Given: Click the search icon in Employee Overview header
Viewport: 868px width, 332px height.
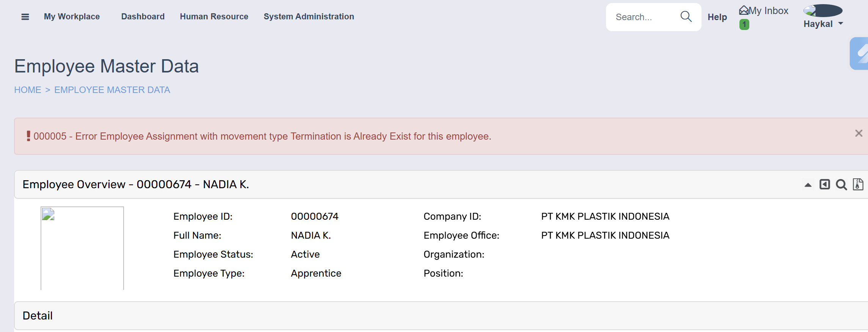Looking at the screenshot, I should [841, 184].
